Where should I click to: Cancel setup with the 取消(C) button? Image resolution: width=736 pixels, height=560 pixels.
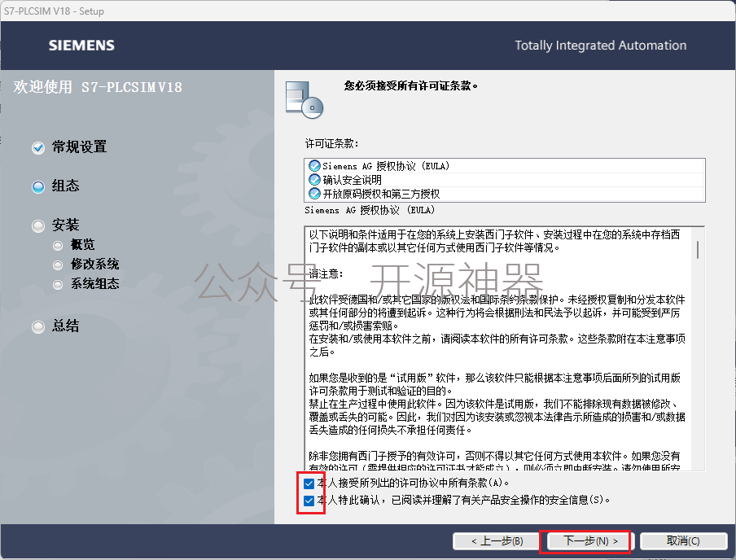tap(683, 541)
